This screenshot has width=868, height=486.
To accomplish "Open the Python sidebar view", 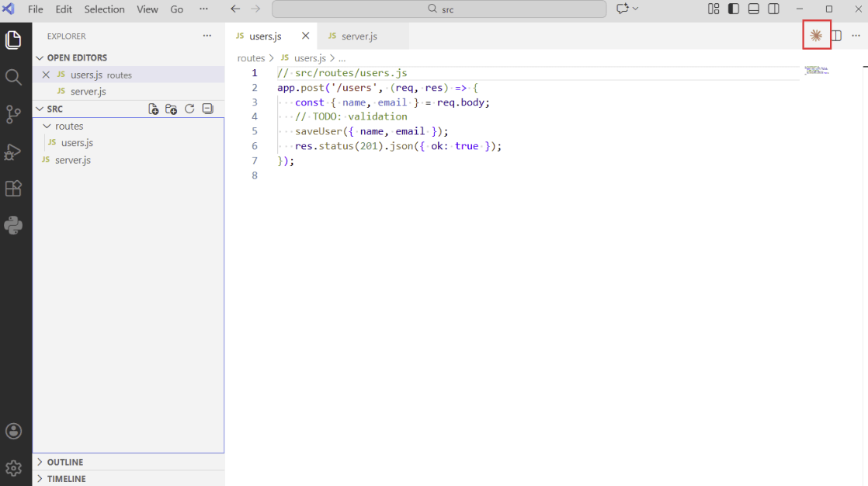I will point(13,226).
